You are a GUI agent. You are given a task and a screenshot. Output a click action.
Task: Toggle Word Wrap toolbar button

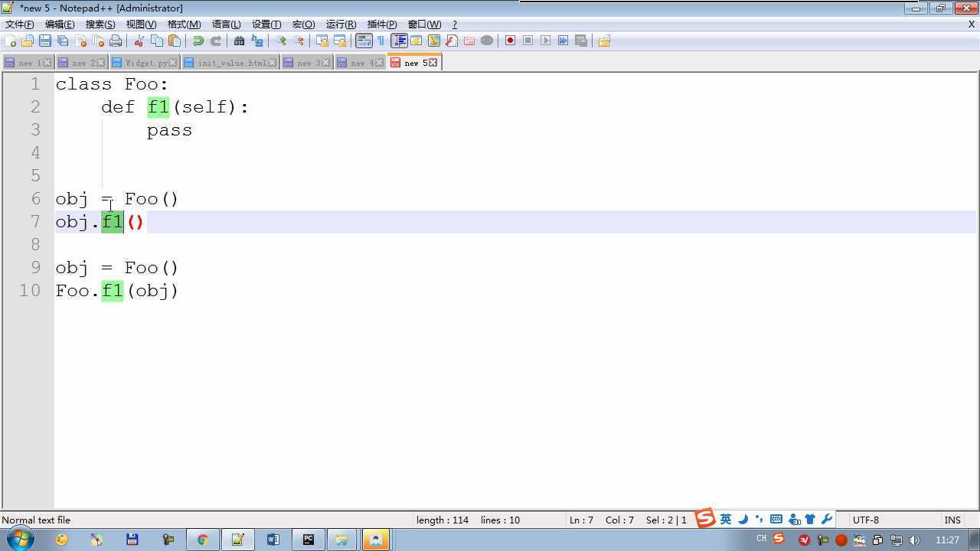364,41
